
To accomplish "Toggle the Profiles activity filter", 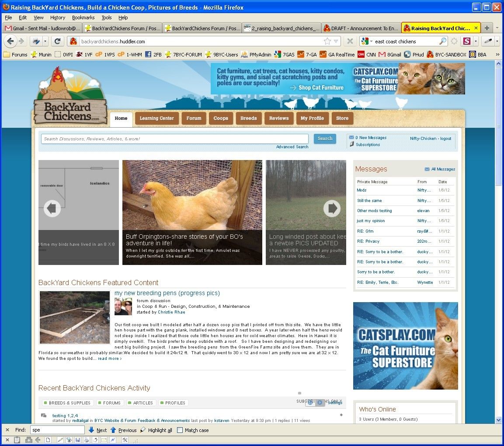I will [173, 403].
